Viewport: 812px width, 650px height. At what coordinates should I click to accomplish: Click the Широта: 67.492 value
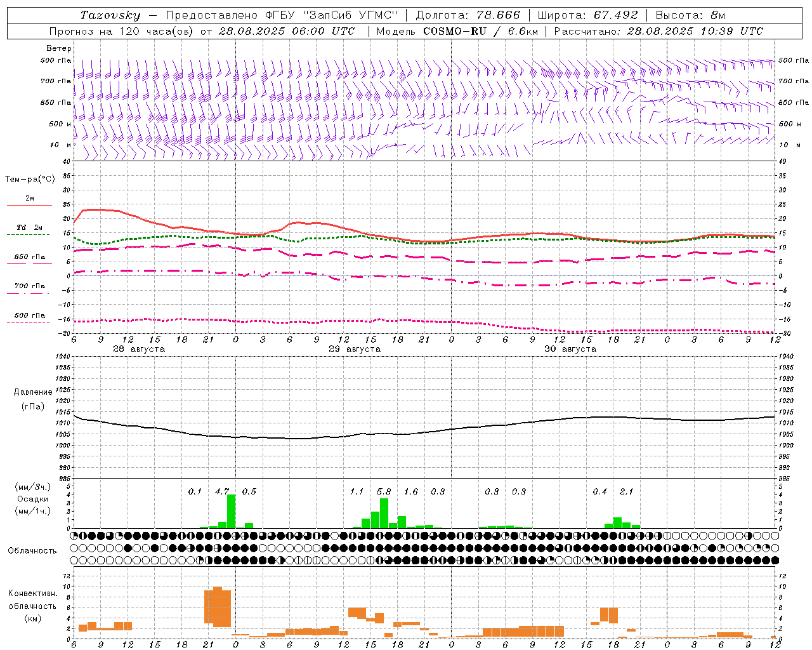[587, 15]
